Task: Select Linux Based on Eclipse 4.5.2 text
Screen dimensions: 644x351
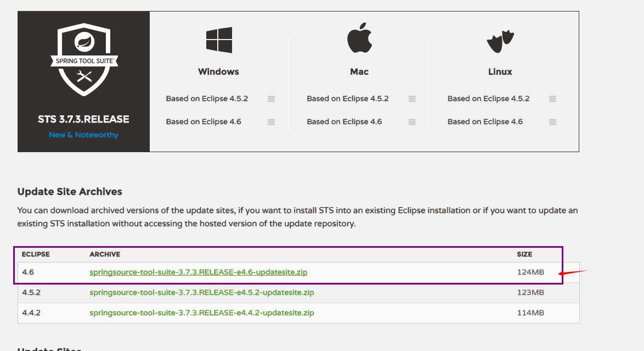Action: (x=488, y=99)
